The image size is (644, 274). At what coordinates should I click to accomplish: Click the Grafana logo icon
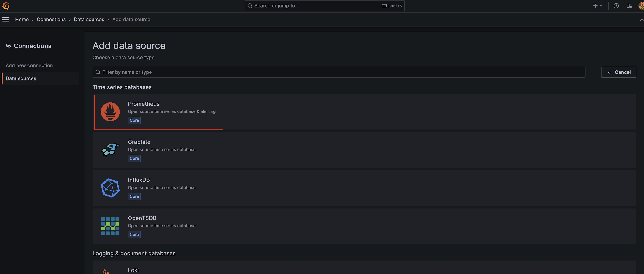click(6, 5)
